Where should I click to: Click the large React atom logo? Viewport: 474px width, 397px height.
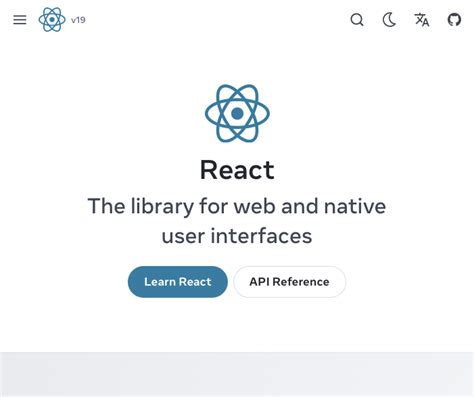(x=237, y=113)
